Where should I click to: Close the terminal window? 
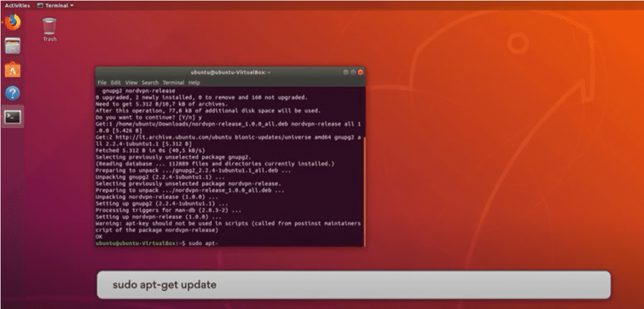click(360, 72)
